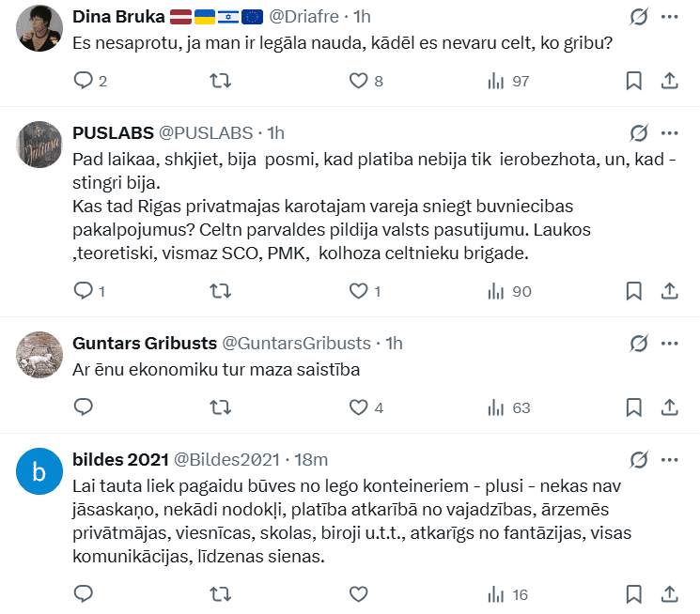
Task: Click bildes 2021 avatar
Action: [x=39, y=472]
